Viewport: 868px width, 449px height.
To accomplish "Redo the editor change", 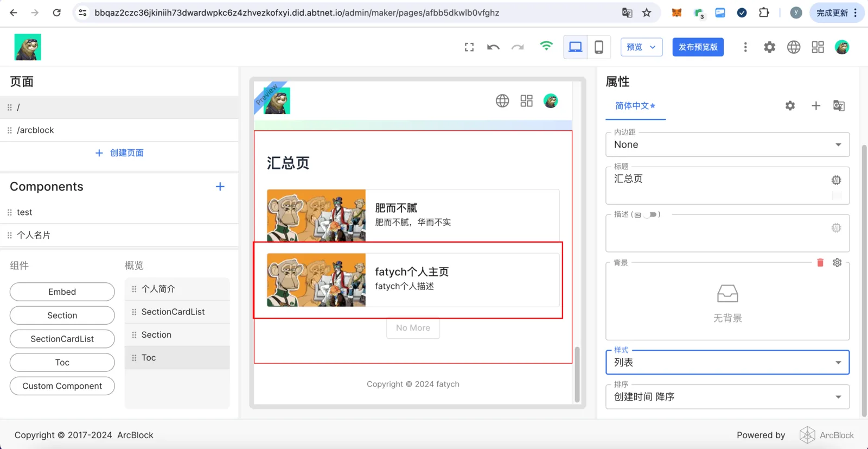I will click(x=518, y=47).
